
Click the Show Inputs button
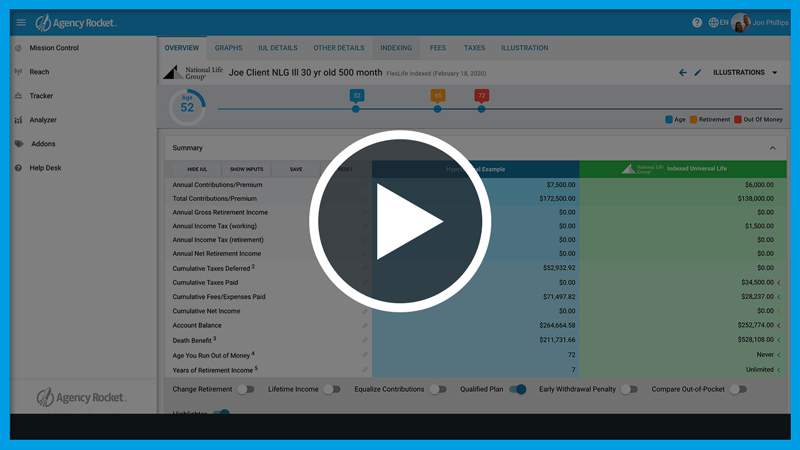point(247,169)
